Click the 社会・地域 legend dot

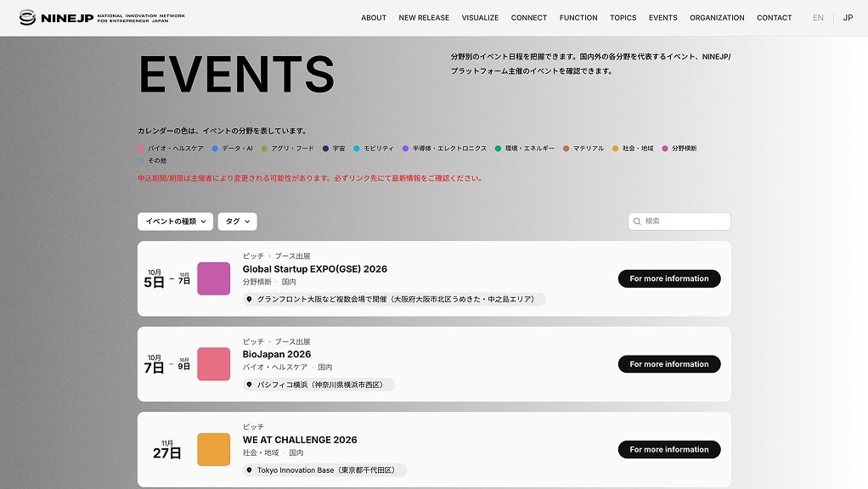click(x=615, y=149)
